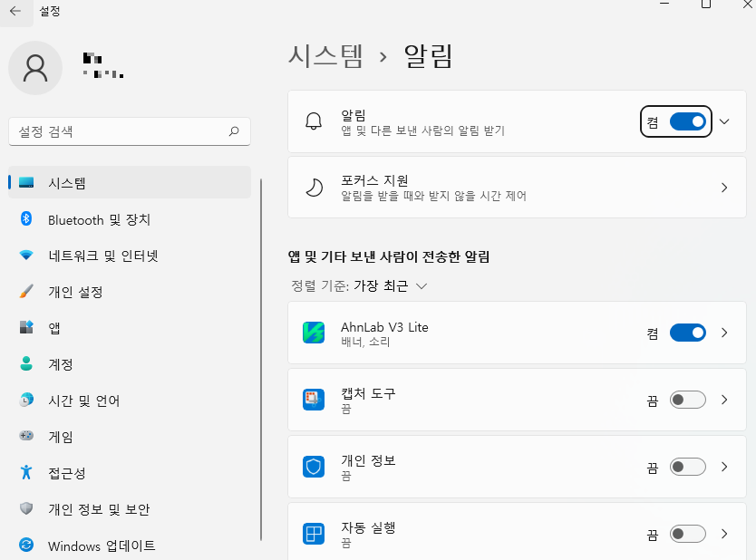Click the 네트워크 및 인터넷 globe icon

point(22,255)
